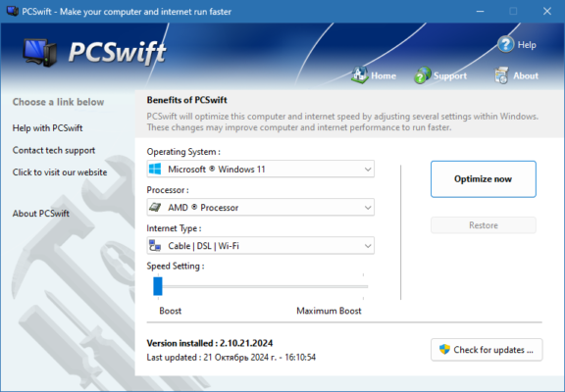Open Contact tech support link

tap(54, 150)
